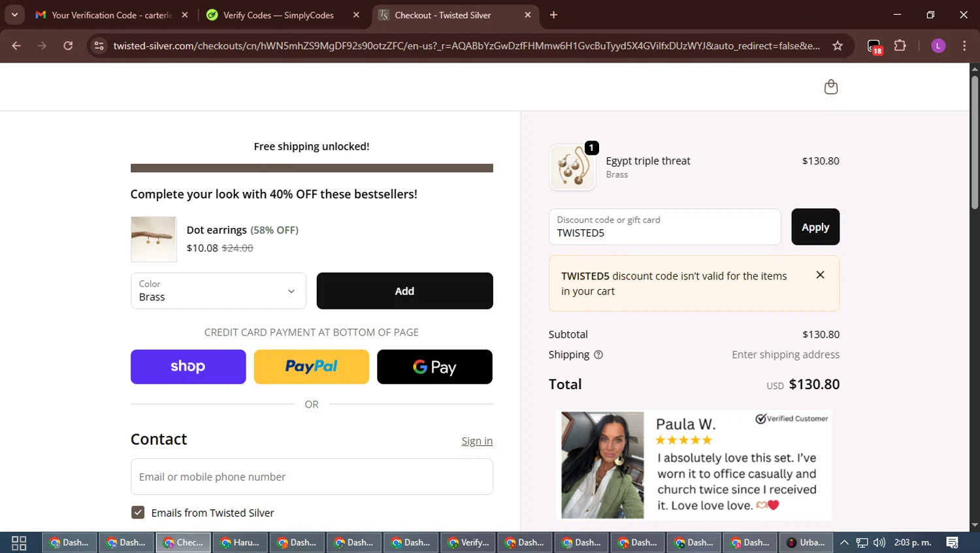Focus the Email or mobile phone number field

click(x=312, y=477)
